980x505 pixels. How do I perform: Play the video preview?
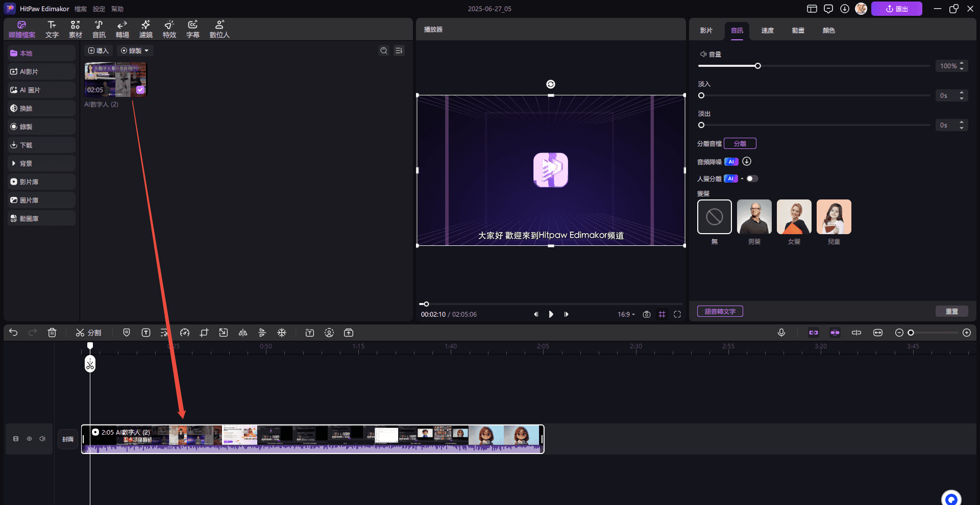551,314
